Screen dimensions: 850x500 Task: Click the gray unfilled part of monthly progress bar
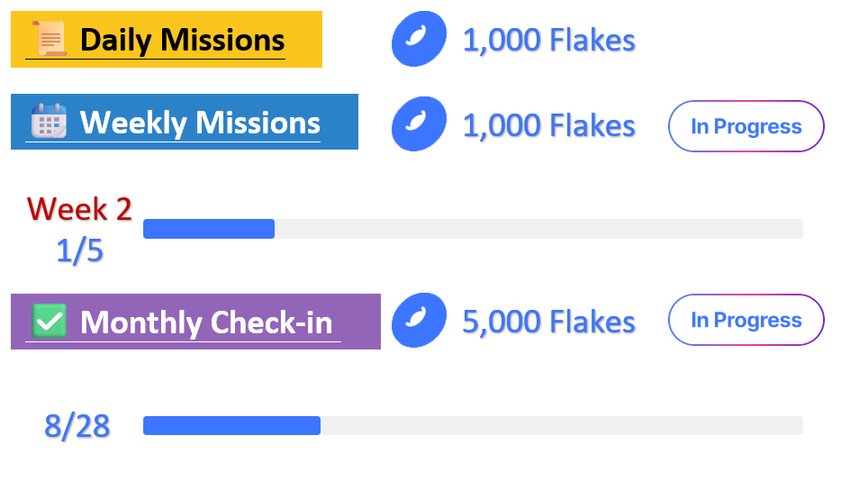point(560,426)
